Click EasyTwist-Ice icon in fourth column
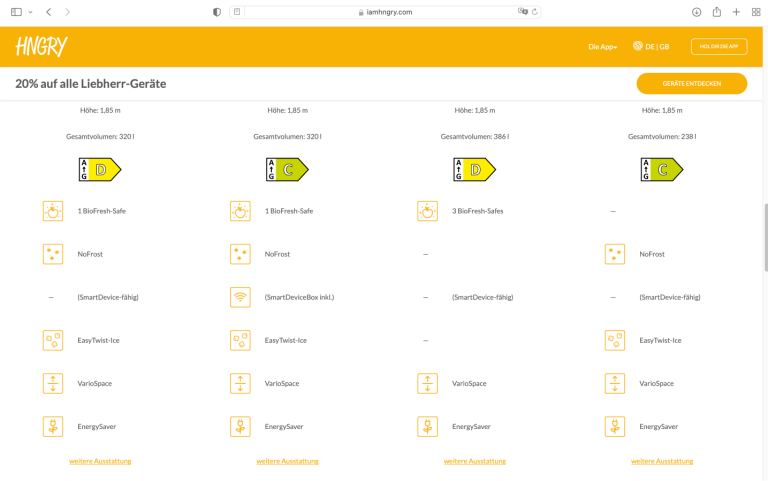 [615, 340]
